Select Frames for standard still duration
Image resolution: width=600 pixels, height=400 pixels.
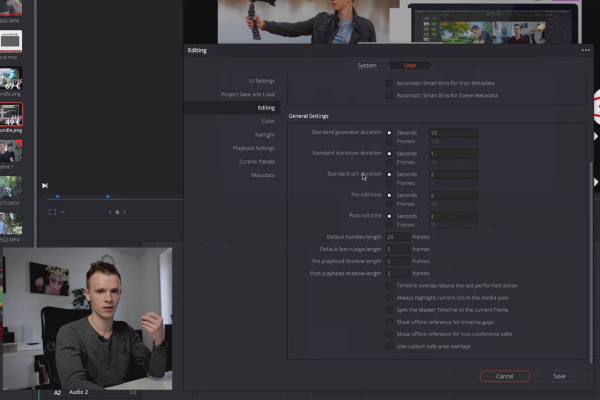point(389,183)
